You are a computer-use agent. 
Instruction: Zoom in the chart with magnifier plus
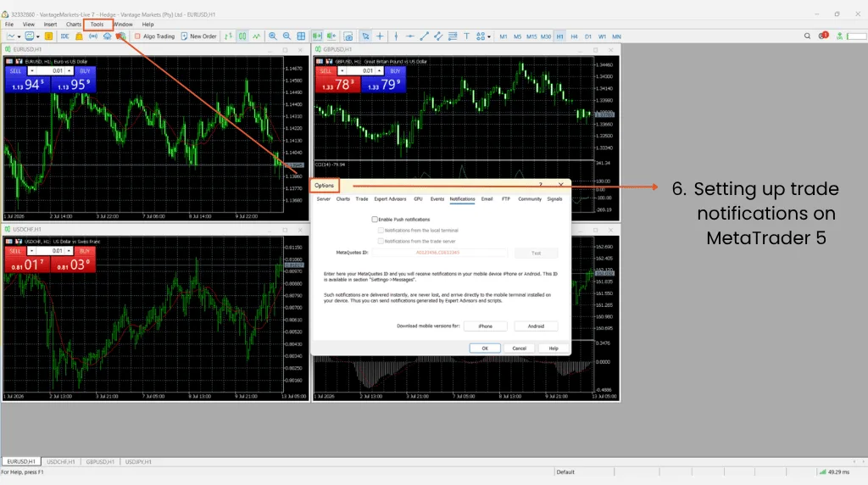[273, 36]
